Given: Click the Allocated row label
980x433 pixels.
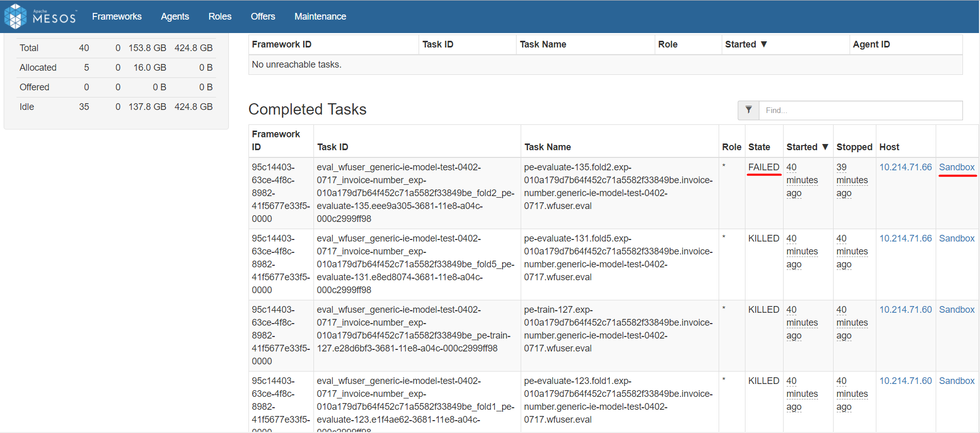Looking at the screenshot, I should pos(38,68).
